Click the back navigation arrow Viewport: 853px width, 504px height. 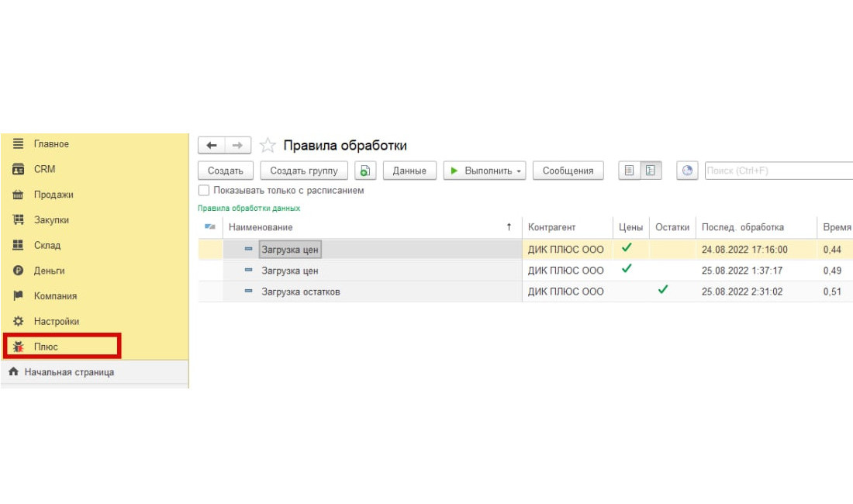pyautogui.click(x=212, y=146)
